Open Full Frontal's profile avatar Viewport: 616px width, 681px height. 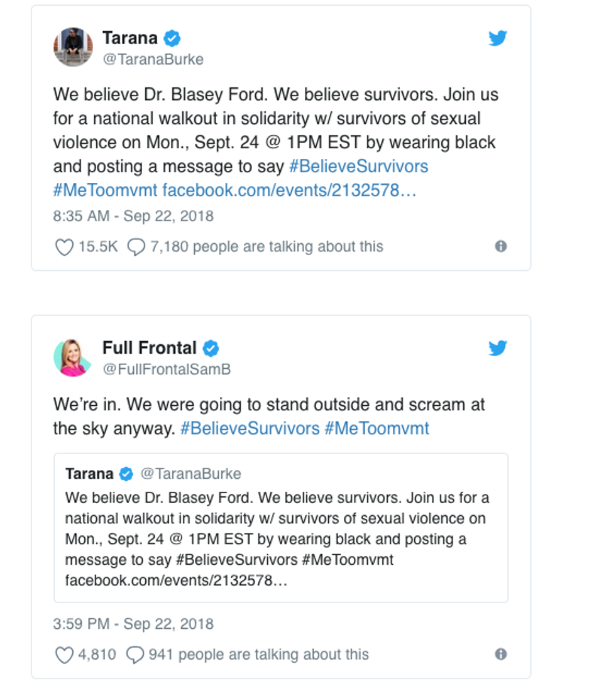tap(73, 357)
